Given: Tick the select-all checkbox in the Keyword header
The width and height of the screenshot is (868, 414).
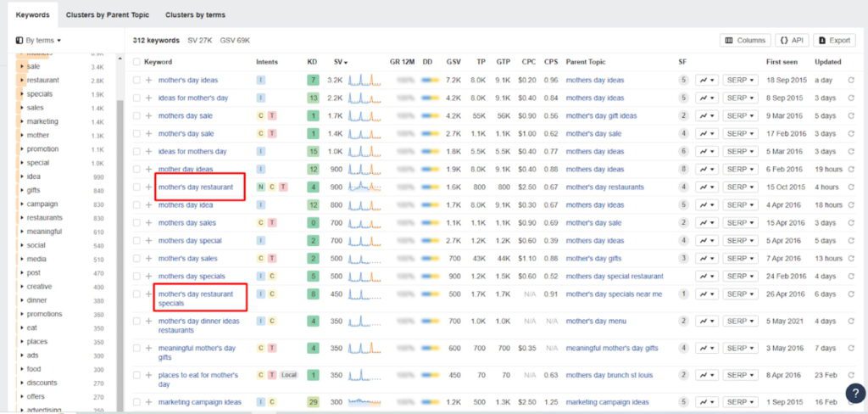Looking at the screenshot, I should (136, 62).
